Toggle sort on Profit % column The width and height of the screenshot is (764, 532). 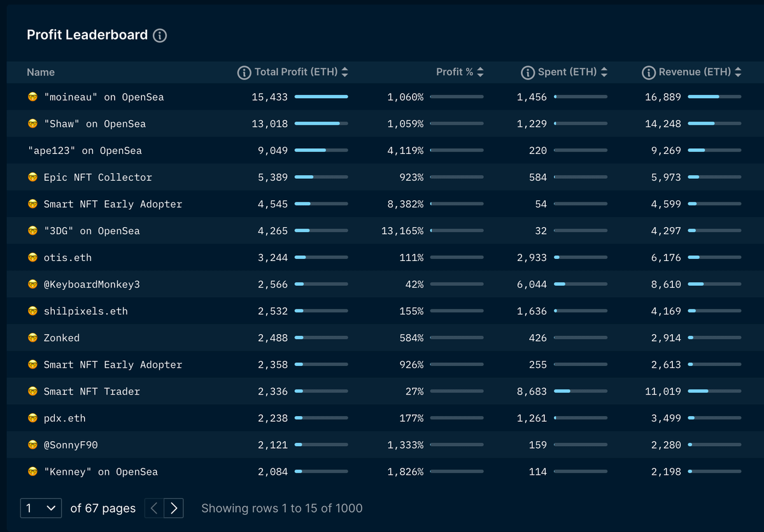coord(480,73)
